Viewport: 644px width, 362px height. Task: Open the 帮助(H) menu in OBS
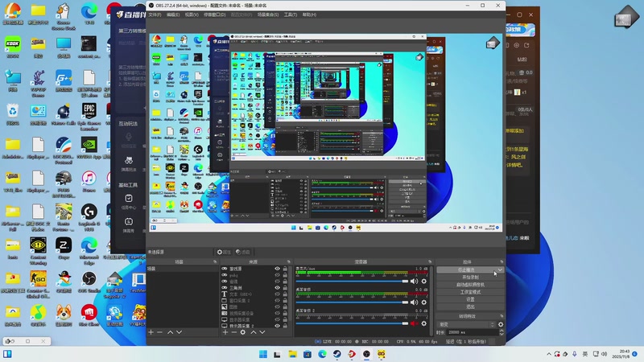[309, 14]
